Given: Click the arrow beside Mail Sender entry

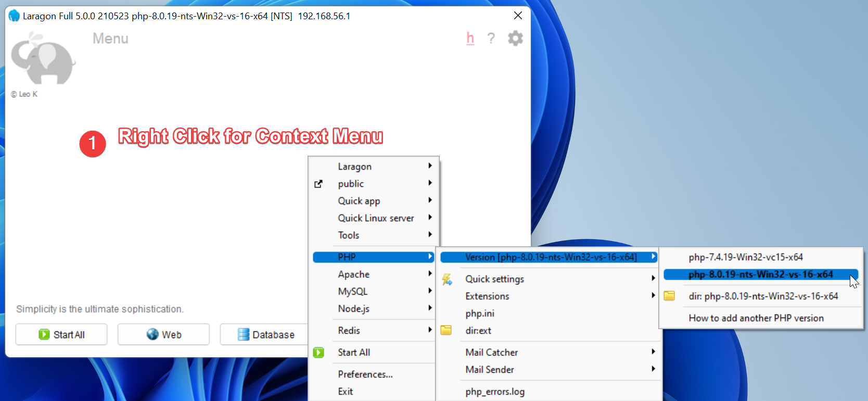Looking at the screenshot, I should coord(653,369).
